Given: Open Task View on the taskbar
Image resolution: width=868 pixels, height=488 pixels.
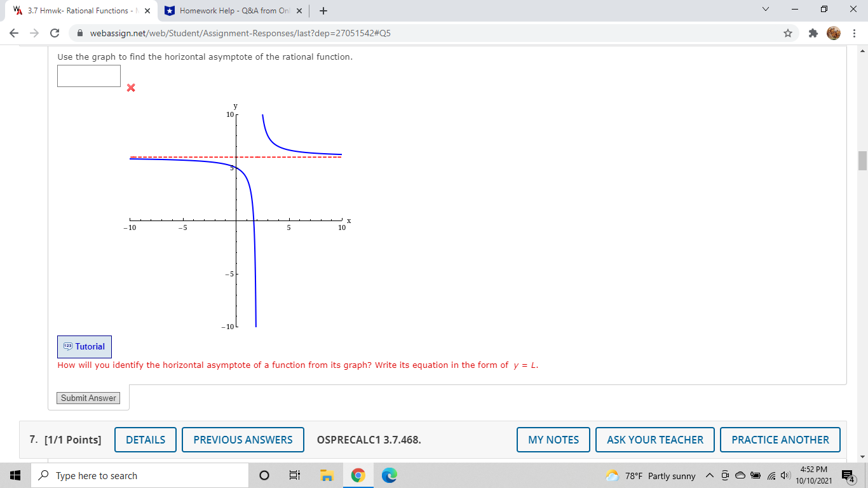Looking at the screenshot, I should point(294,475).
